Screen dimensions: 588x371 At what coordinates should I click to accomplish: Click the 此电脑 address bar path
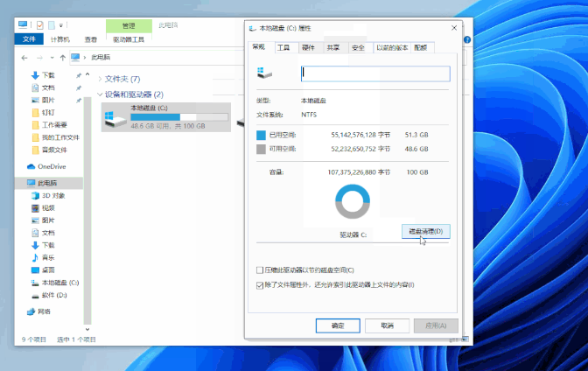[x=101, y=58]
